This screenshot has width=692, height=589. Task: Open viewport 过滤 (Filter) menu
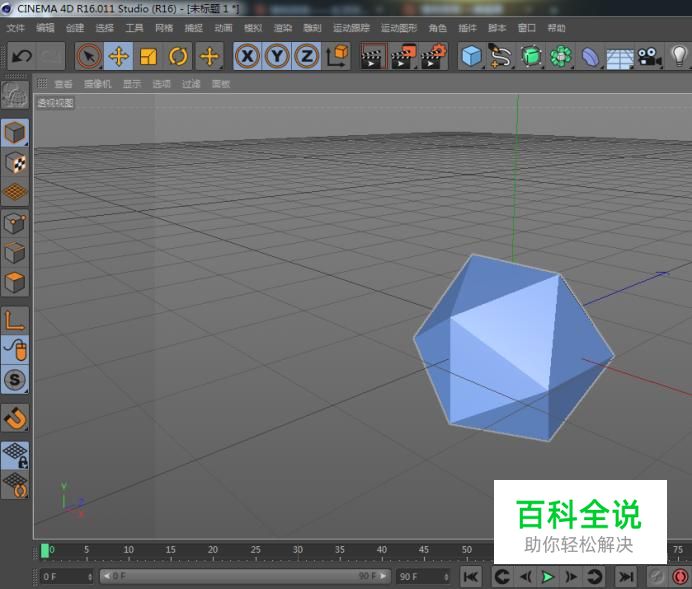point(191,84)
